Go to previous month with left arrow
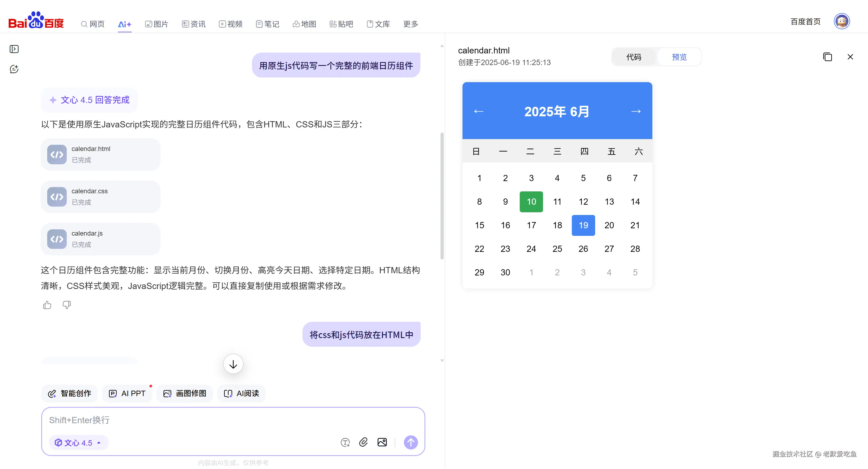Screen dimensions: 868x469 [x=479, y=111]
